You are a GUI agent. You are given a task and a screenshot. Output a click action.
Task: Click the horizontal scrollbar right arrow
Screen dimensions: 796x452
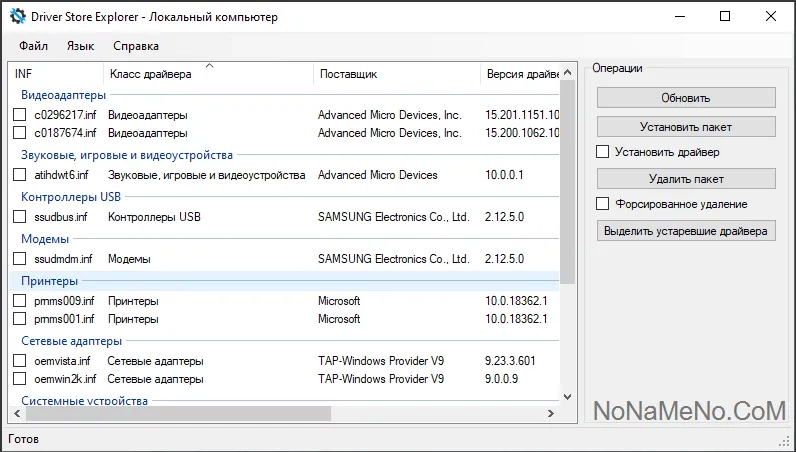point(550,414)
